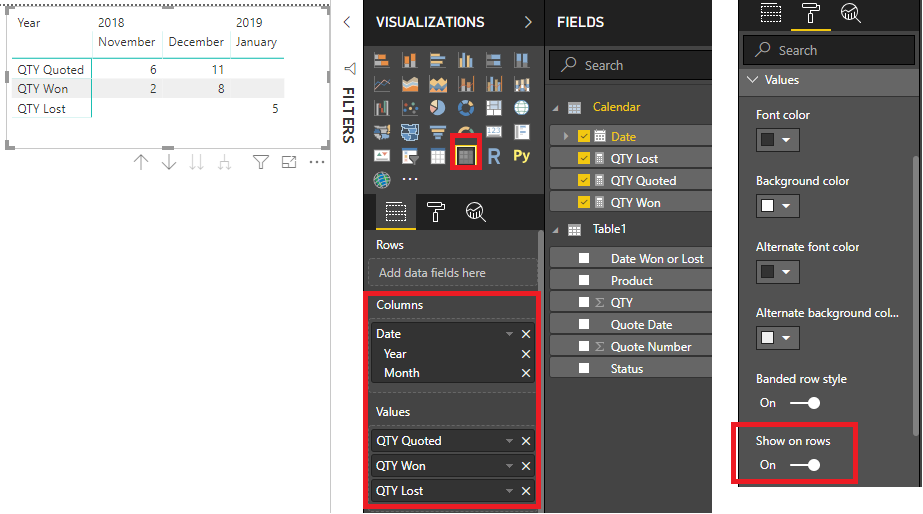Drill up in the matrix visual
Image resolution: width=923 pixels, height=514 pixels.
point(141,163)
